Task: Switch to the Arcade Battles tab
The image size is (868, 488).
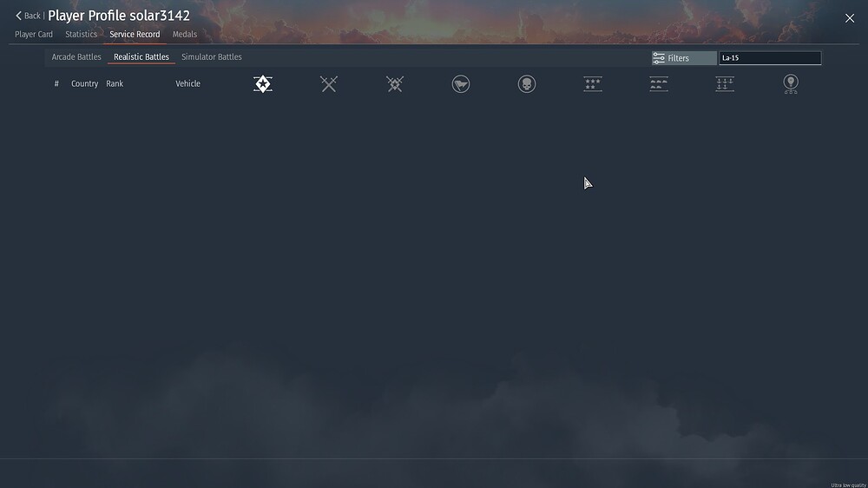Action: pos(76,57)
